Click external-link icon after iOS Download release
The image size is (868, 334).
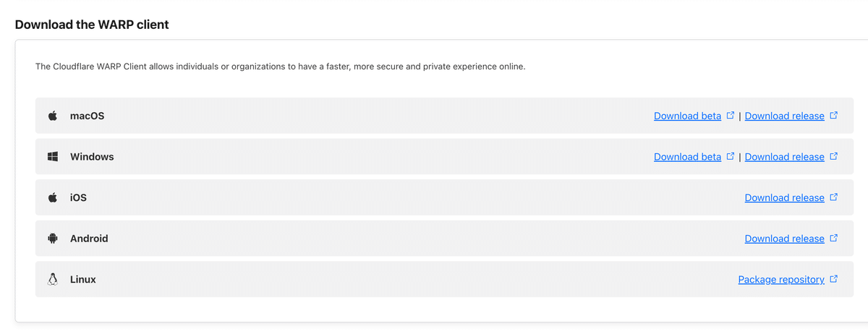[834, 197]
